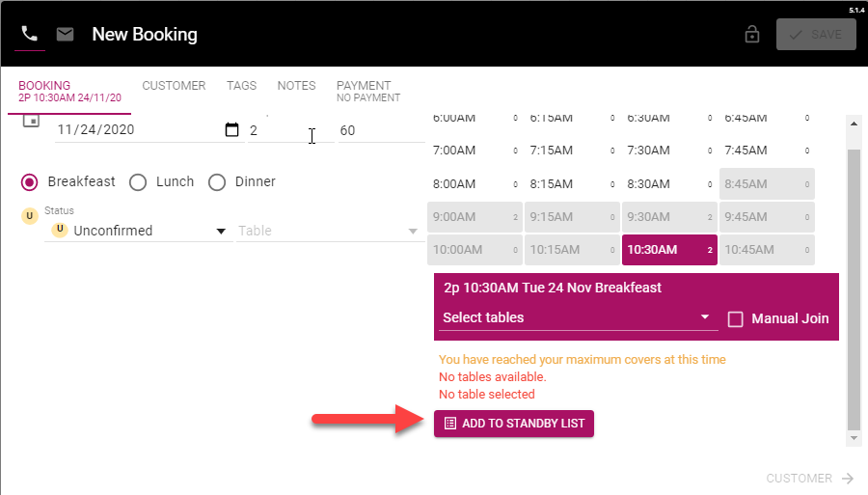Click the email booking source icon

coord(65,35)
